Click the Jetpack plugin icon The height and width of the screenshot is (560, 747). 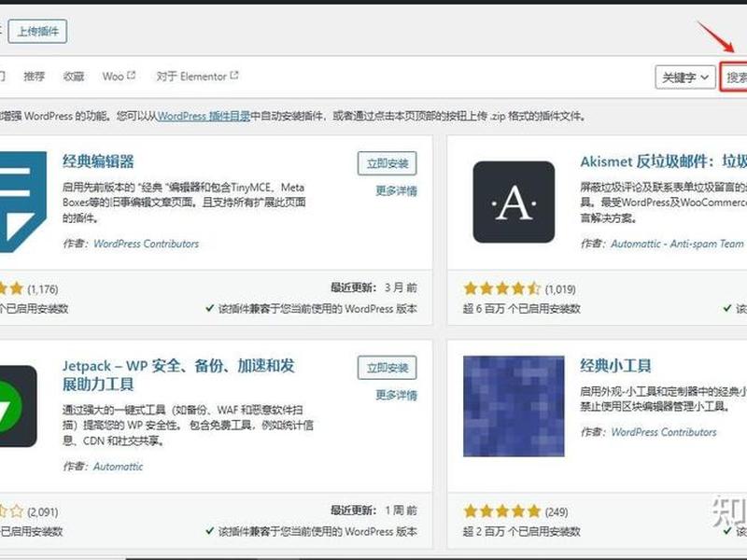click(18, 406)
